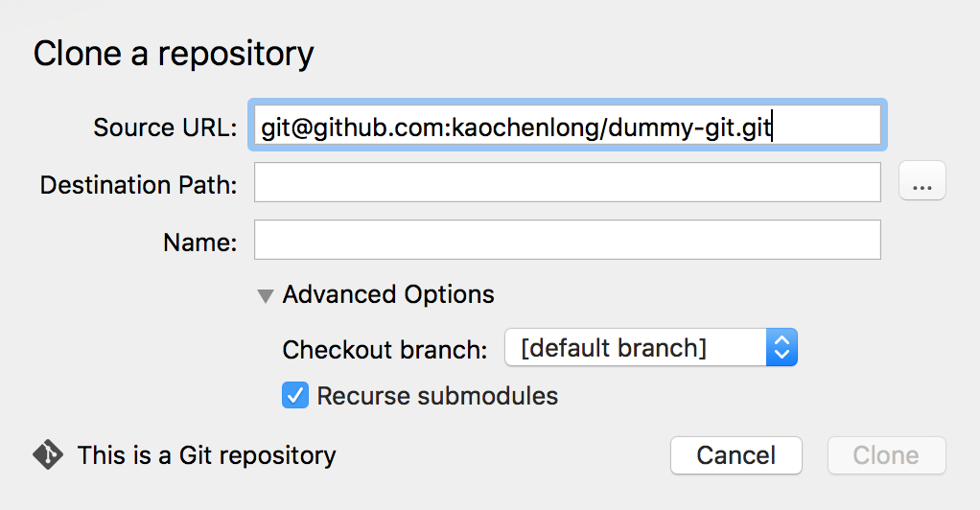Click the Git logo icon
980x510 pixels.
[48, 454]
